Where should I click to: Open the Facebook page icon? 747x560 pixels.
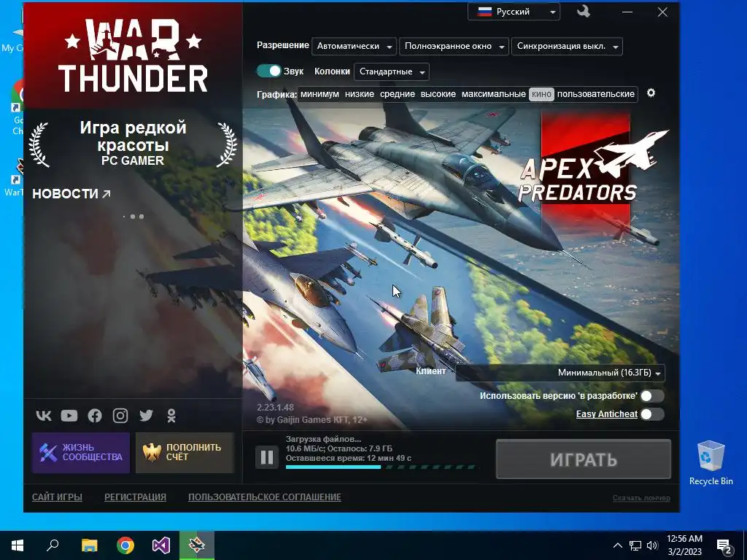(x=95, y=416)
